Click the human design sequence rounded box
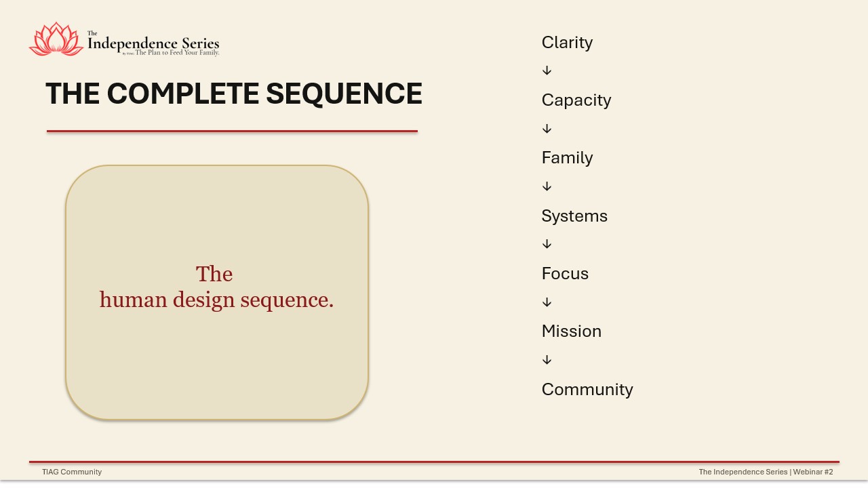Image resolution: width=868 pixels, height=488 pixels. (217, 293)
